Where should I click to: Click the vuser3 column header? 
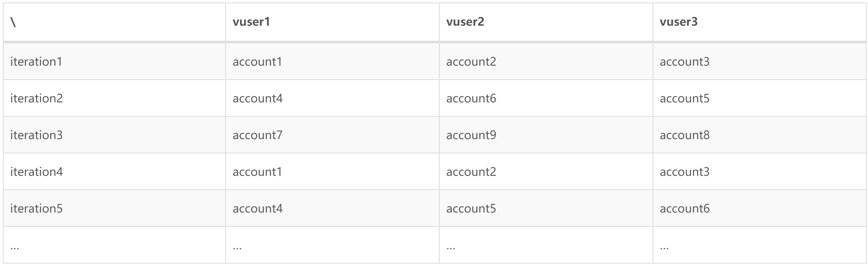(678, 22)
